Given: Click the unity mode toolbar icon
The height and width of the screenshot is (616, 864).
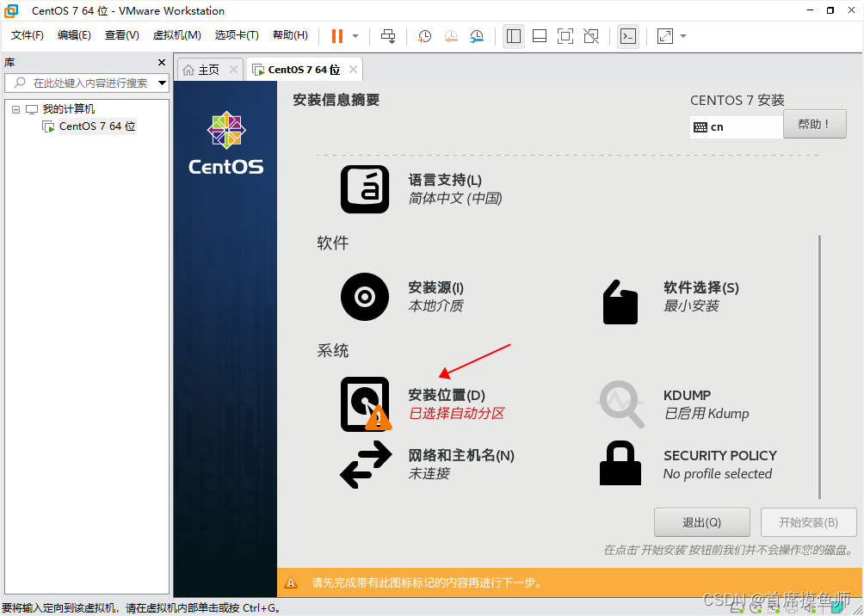Looking at the screenshot, I should click(x=591, y=36).
